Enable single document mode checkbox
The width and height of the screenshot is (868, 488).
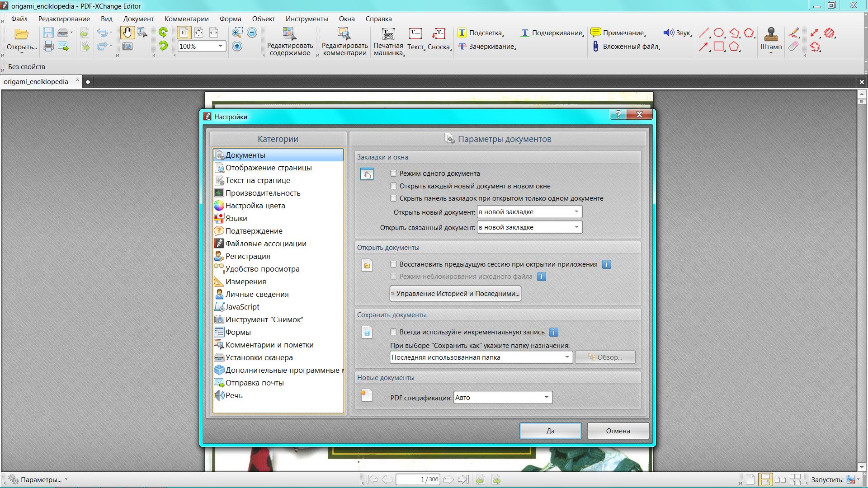393,174
